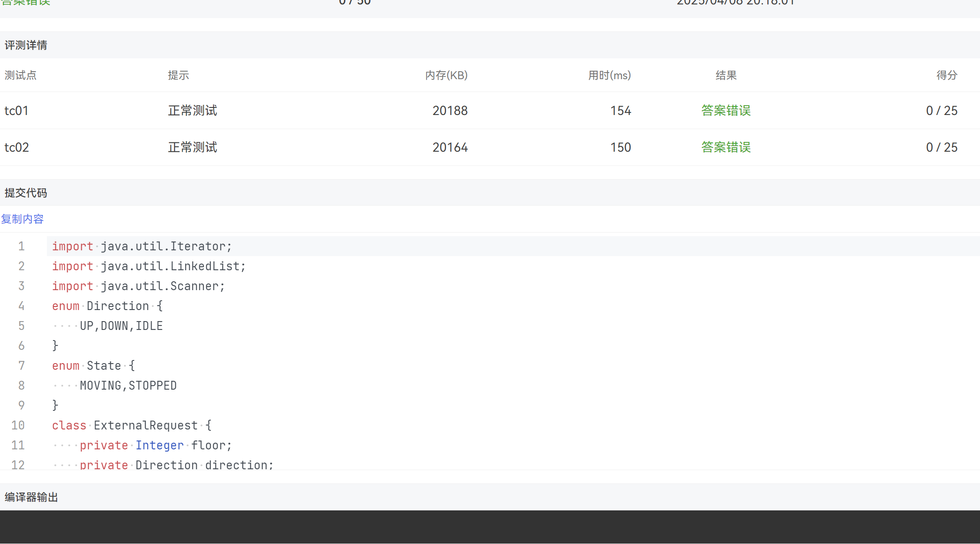
Task: Click the tc02 test case row label
Action: click(17, 147)
